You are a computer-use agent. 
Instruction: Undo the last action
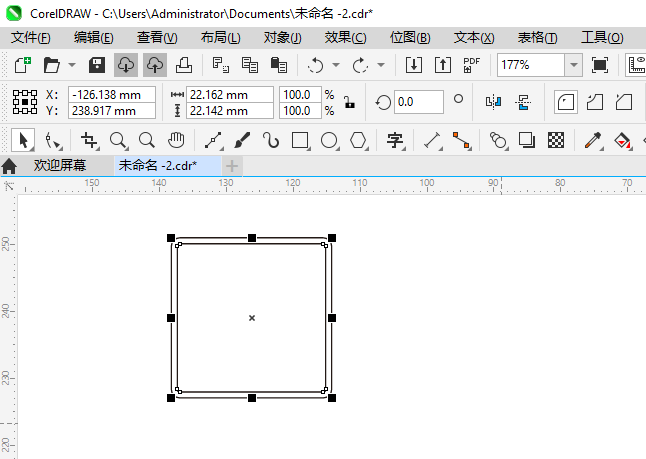pos(316,65)
